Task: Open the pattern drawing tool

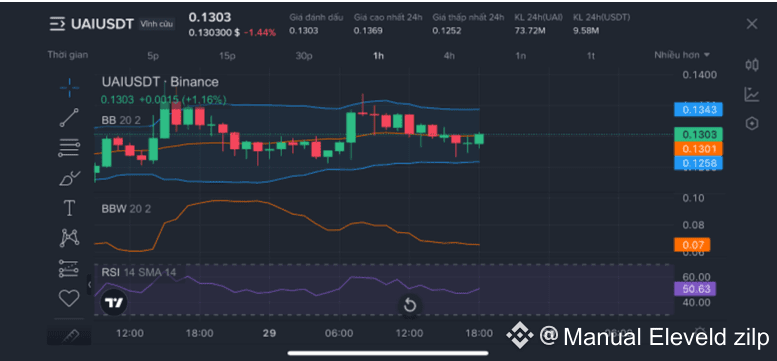Action: pos(69,238)
